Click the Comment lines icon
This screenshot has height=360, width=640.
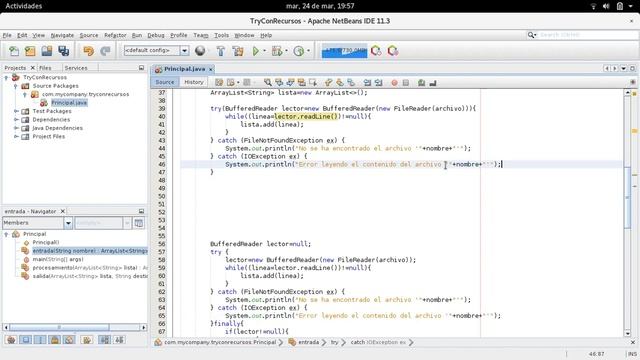coord(422,83)
